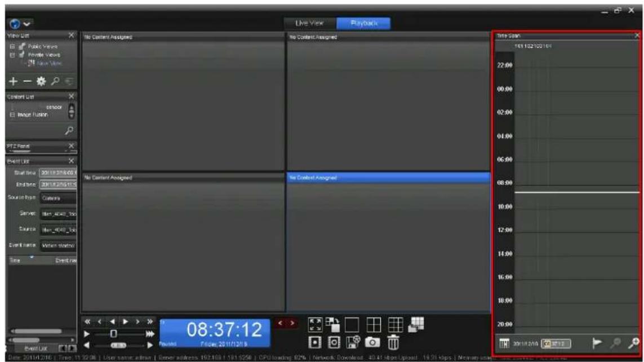Screen dimensions: 644x362
Task: Select 2x2 pane layout
Action: click(x=374, y=325)
